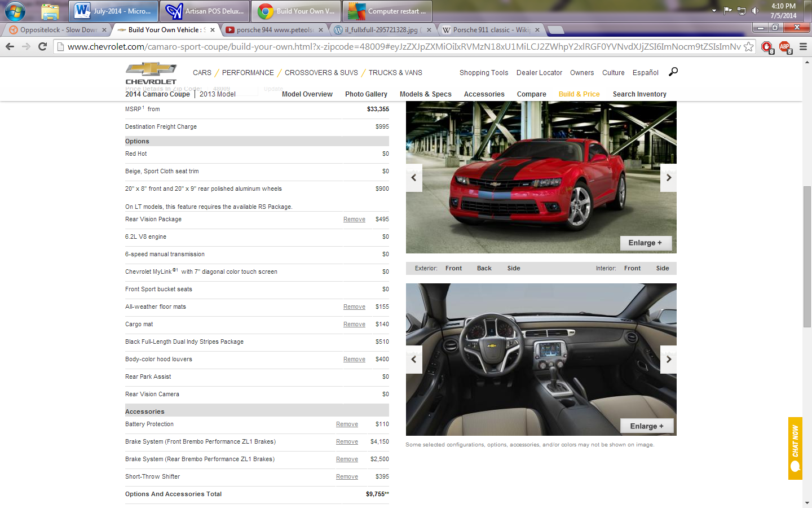Open Search Inventory
The image size is (812, 508).
639,94
